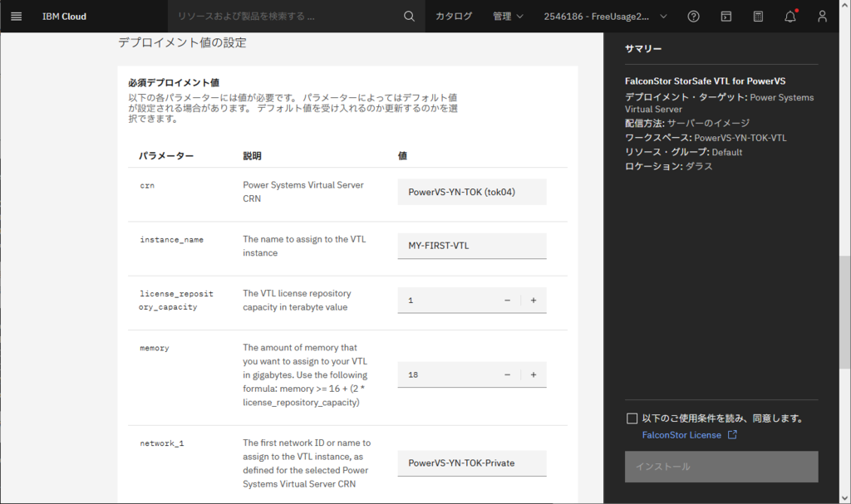Image resolution: width=851 pixels, height=504 pixels.
Task: Click FalconStor StorSafe VTL for PowerVS title
Action: click(705, 81)
